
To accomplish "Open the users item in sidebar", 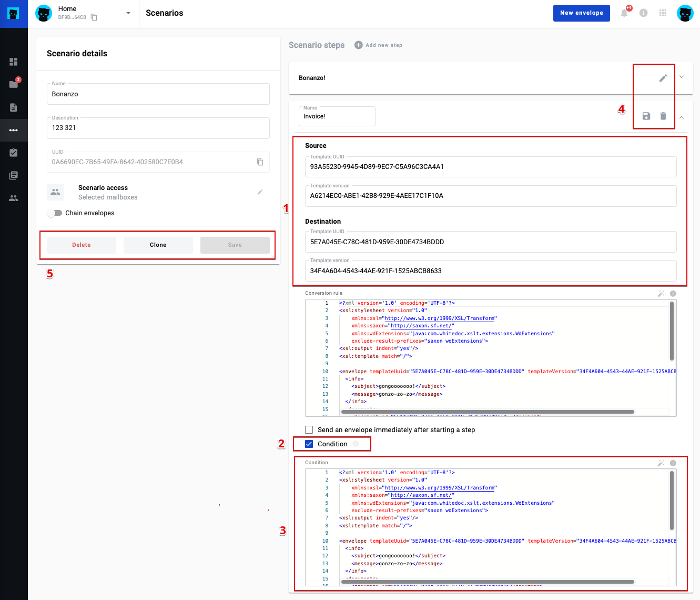I will [14, 198].
